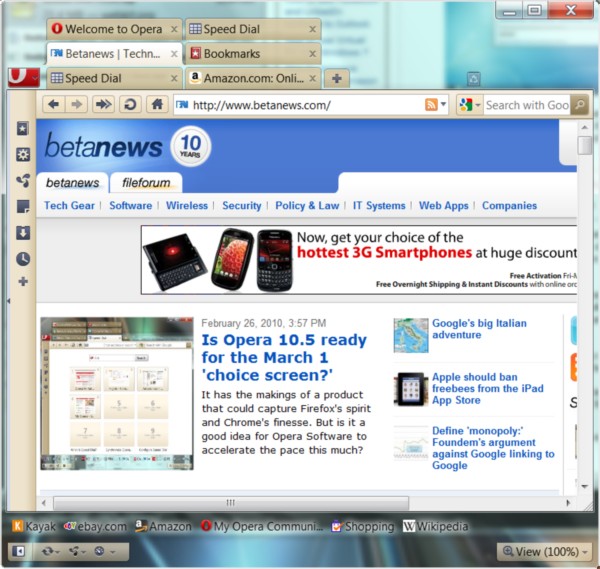Click the RSS feed icon in address bar
This screenshot has height=569, width=600.
(431, 104)
